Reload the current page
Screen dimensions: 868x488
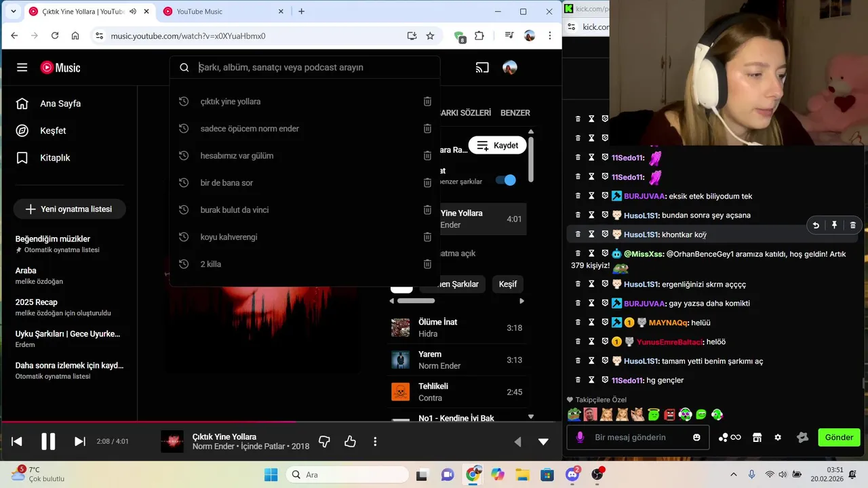pyautogui.click(x=55, y=36)
